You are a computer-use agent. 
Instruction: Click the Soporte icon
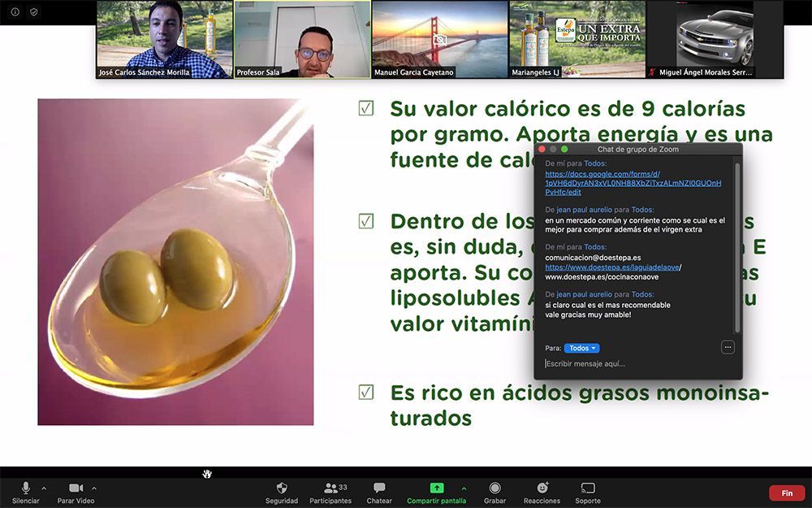point(588,488)
